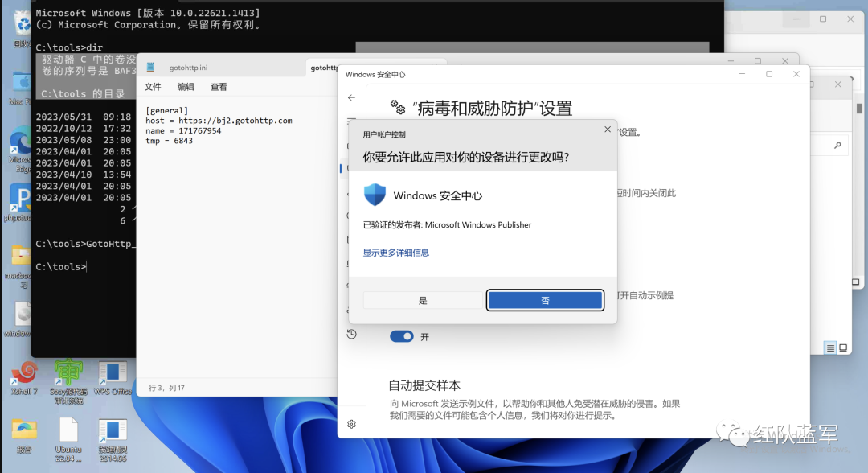Viewport: 868px width, 473px height.
Task: Click the 自动提交样本 heading
Action: pos(424,385)
